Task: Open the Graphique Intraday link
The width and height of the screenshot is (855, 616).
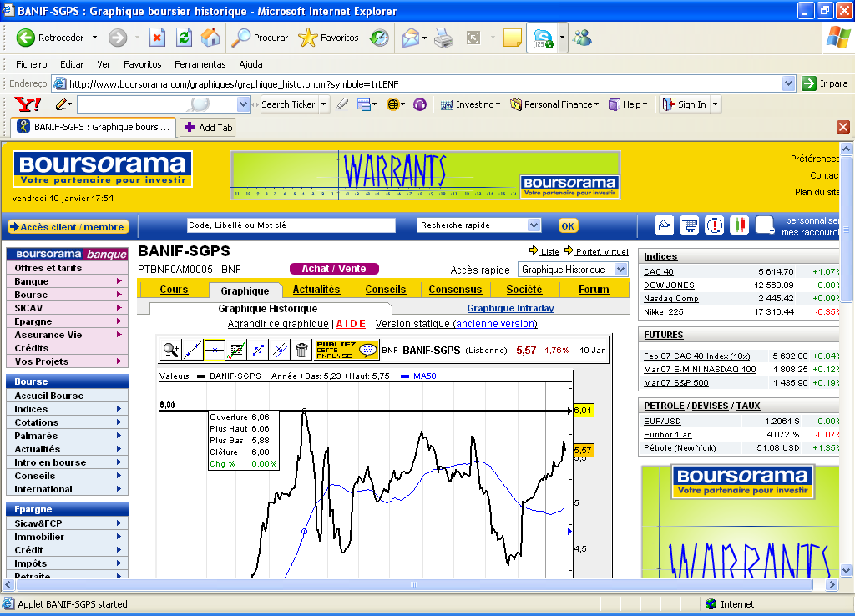Action: [510, 309]
